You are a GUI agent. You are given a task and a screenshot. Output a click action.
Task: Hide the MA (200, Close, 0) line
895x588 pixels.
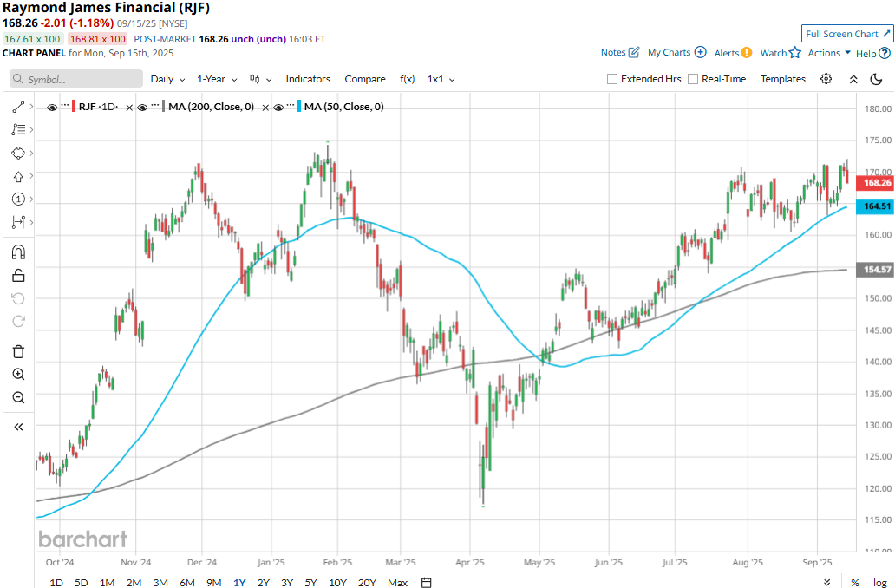click(x=142, y=108)
